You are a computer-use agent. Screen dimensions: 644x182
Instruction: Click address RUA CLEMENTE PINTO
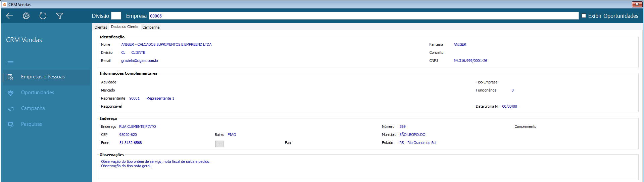138,127
